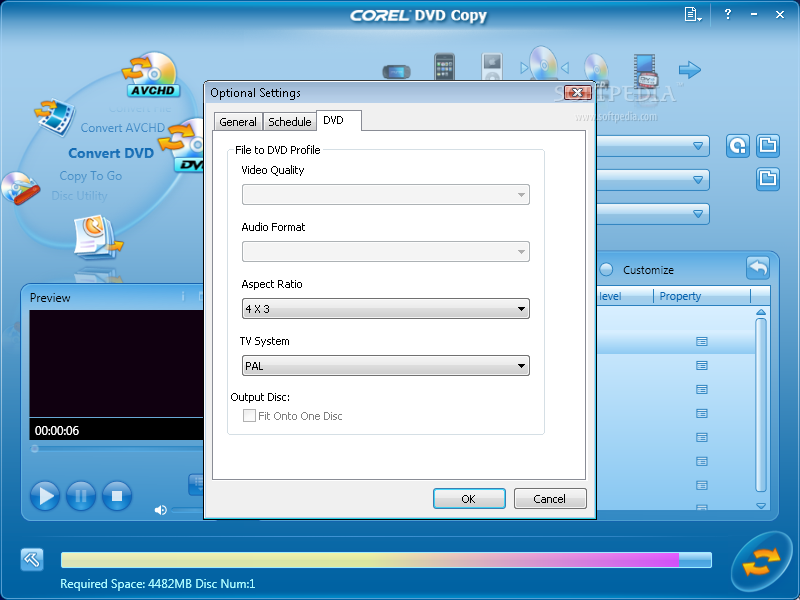The height and width of the screenshot is (600, 800).
Task: Open the document menu icon in title bar
Action: 692,14
